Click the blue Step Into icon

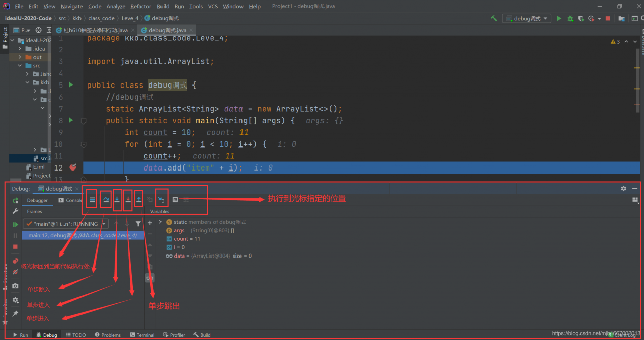[117, 200]
